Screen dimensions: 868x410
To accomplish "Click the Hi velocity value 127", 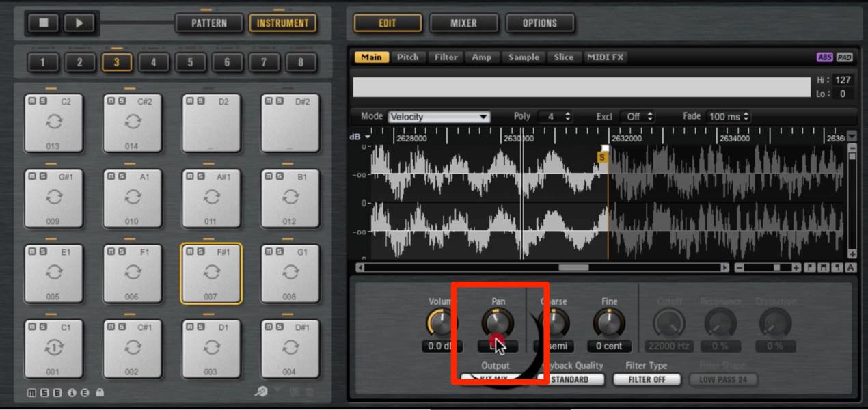I will tap(843, 80).
